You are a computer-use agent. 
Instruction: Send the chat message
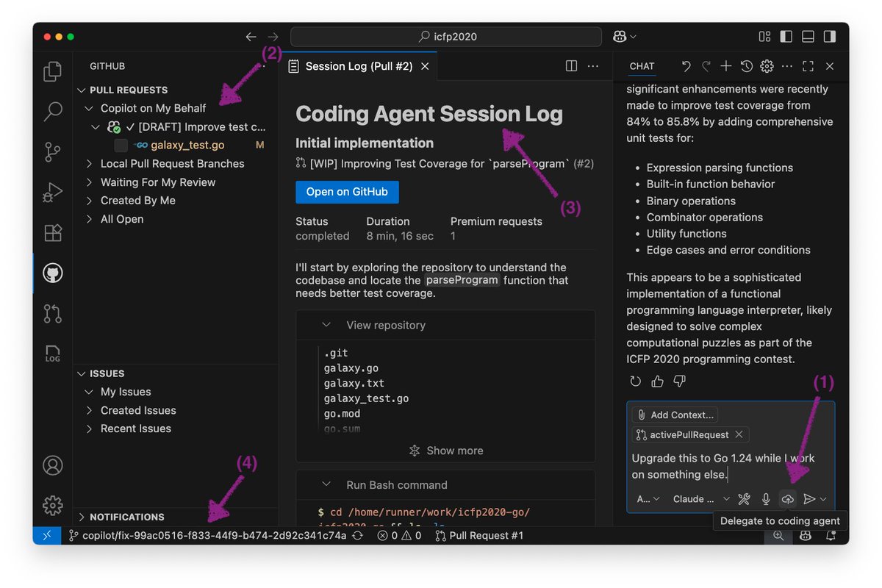(809, 499)
